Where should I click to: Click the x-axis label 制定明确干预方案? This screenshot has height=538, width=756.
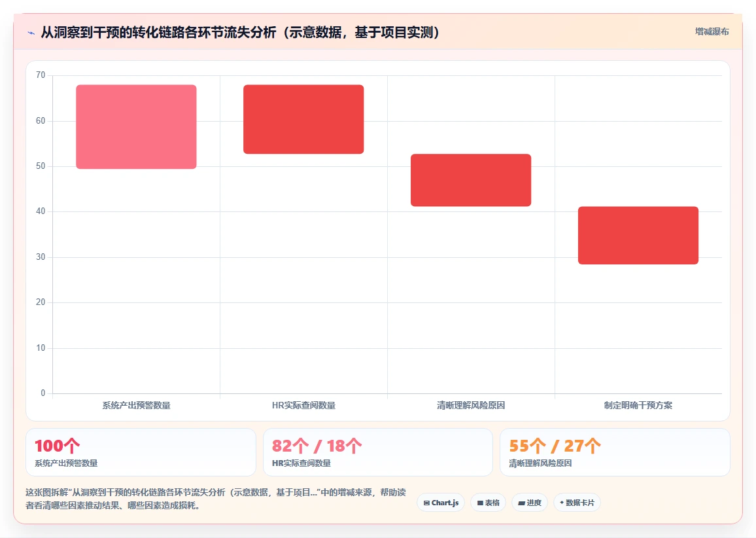(x=638, y=405)
